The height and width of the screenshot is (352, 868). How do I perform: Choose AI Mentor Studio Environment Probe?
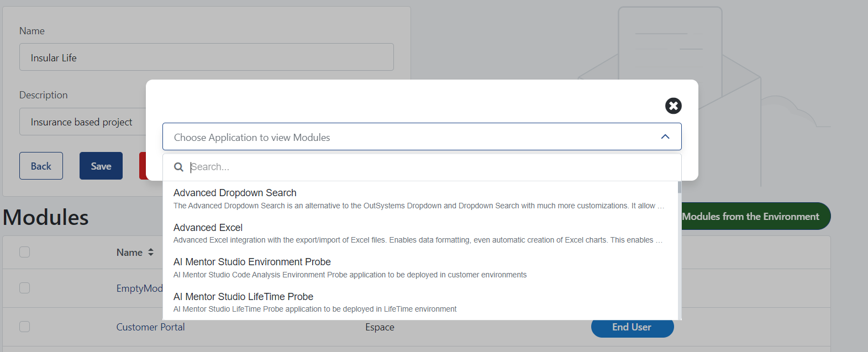tap(252, 262)
